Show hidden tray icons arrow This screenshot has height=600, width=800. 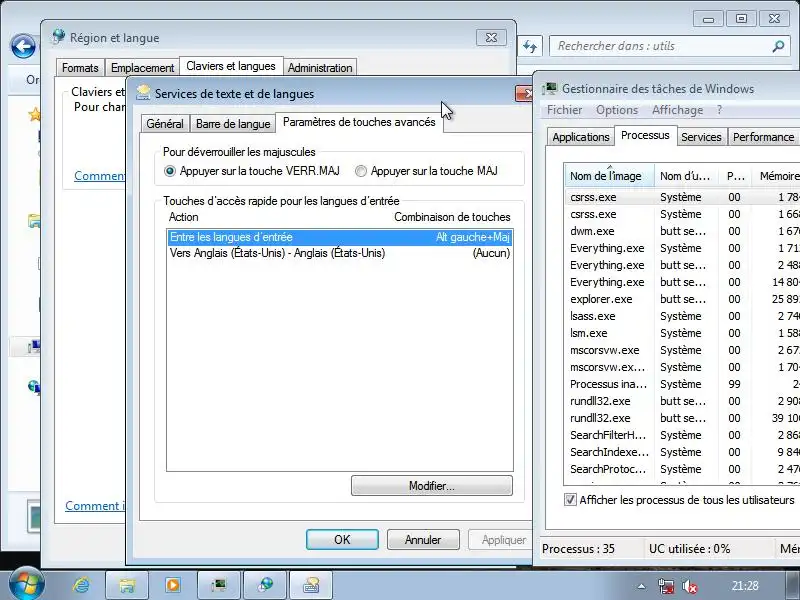pyautogui.click(x=641, y=586)
